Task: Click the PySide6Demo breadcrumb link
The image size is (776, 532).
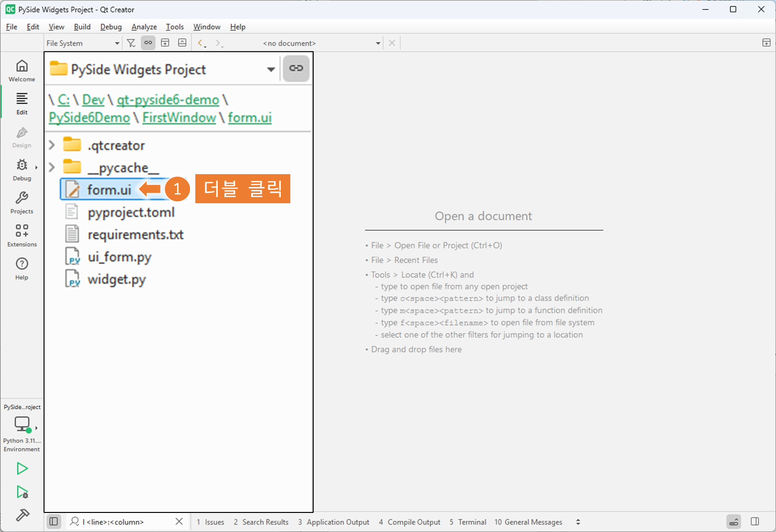Action: [89, 117]
